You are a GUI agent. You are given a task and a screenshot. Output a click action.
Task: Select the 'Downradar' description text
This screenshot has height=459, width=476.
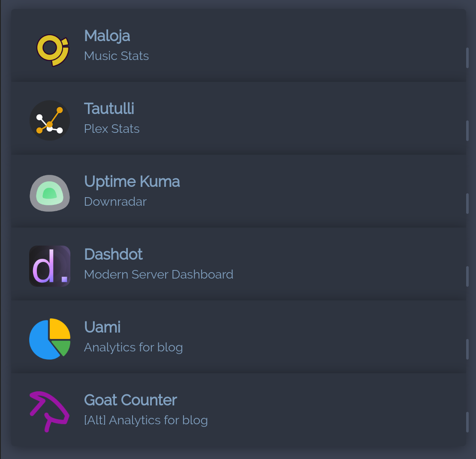click(x=115, y=202)
